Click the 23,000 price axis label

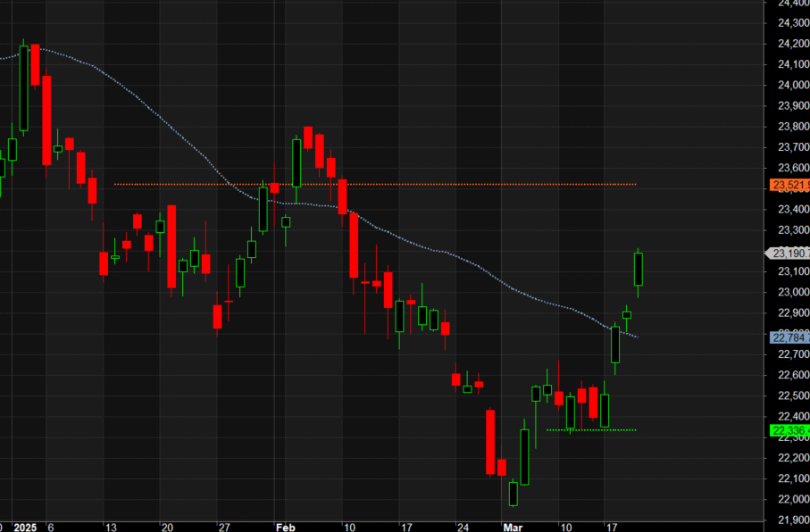[x=792, y=293]
